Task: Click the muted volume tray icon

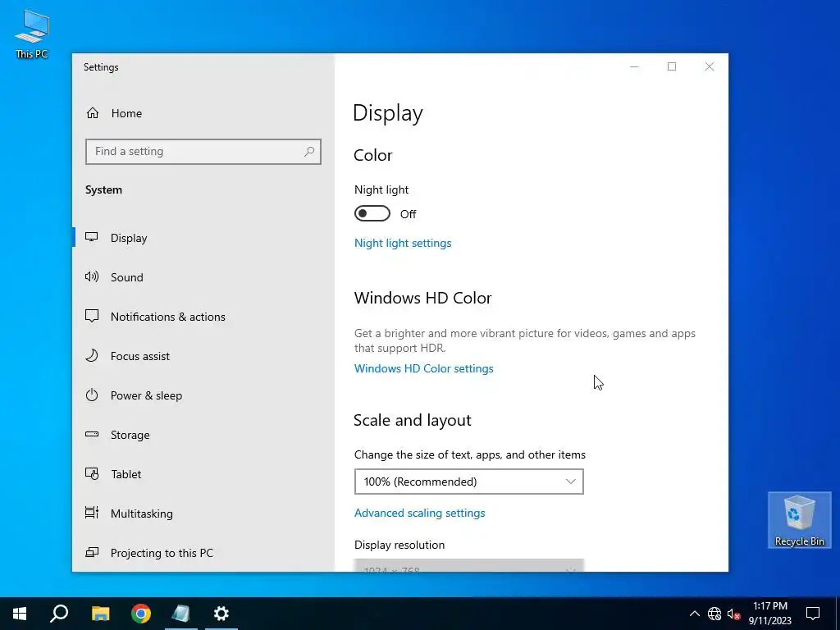Action: coord(733,614)
